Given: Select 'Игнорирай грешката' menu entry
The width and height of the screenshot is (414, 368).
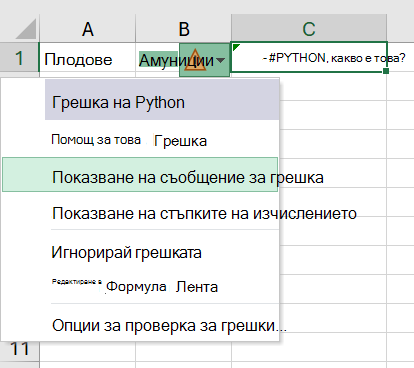Looking at the screenshot, I should coord(140,252).
